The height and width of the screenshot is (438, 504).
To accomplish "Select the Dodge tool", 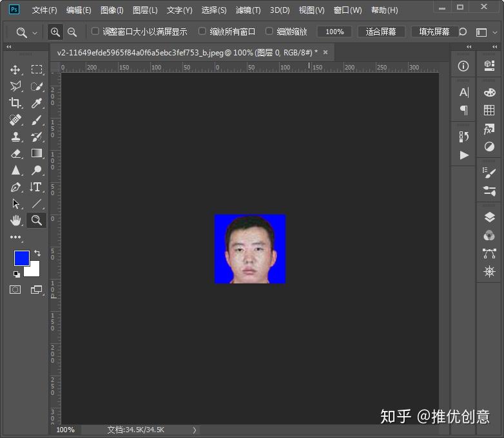I will (37, 170).
